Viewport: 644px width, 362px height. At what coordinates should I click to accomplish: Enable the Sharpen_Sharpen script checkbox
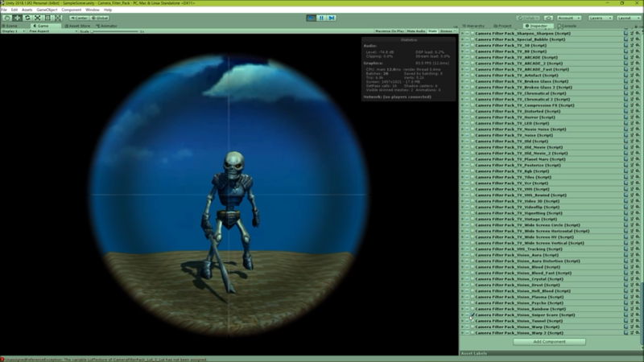click(473, 33)
